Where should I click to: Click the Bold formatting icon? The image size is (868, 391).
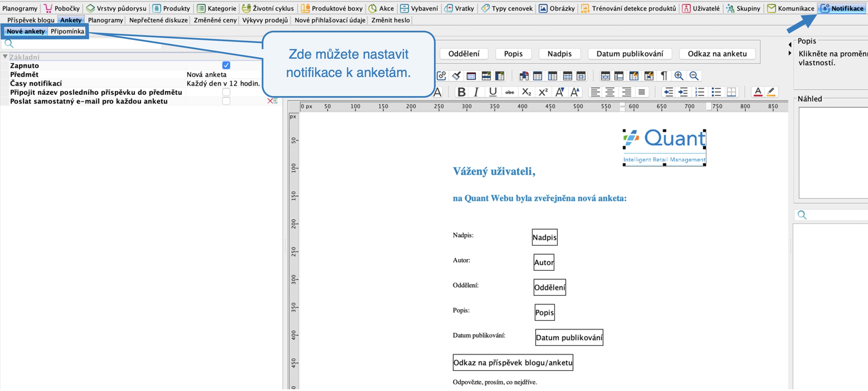point(462,92)
